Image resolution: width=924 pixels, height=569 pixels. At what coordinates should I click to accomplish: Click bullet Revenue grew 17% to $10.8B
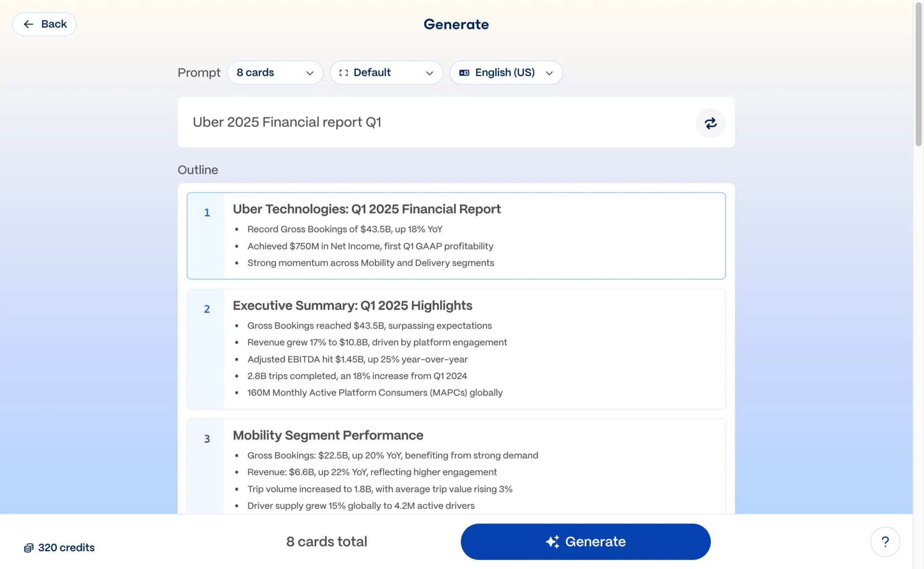(x=377, y=342)
